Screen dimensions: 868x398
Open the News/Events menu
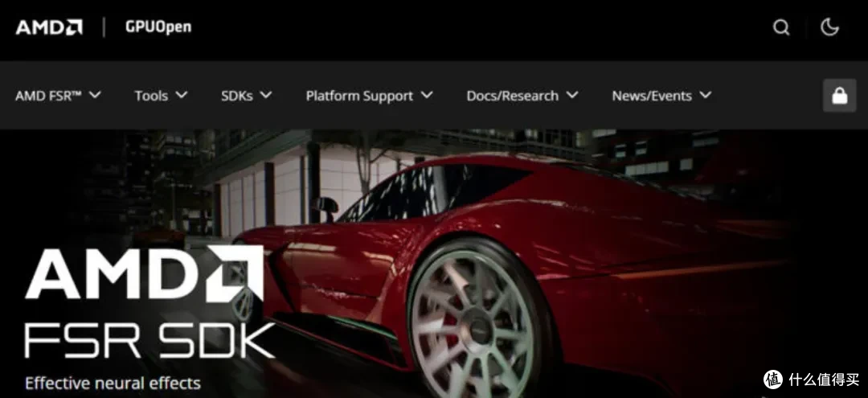[x=652, y=96]
